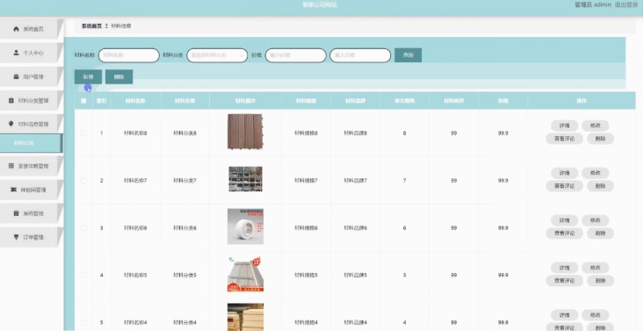The width and height of the screenshot is (644, 331).
Task: Click 修改 for row 材料名称6
Action: [595, 220]
